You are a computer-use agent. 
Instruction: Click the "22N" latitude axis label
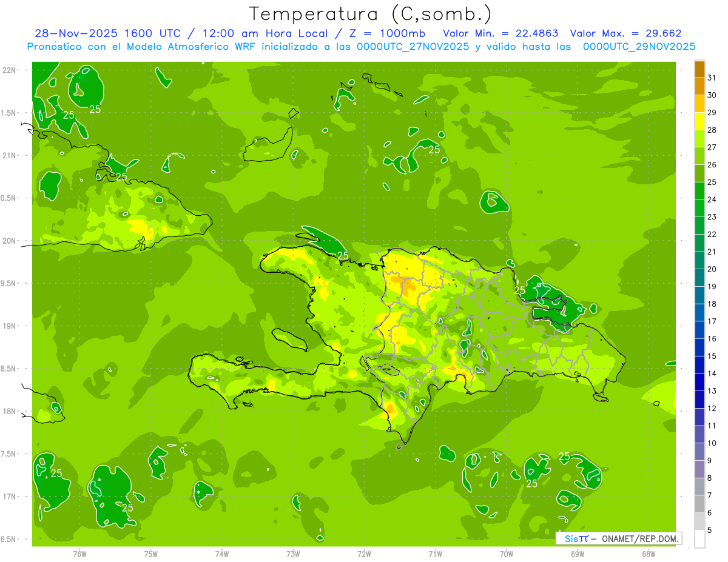pyautogui.click(x=9, y=70)
